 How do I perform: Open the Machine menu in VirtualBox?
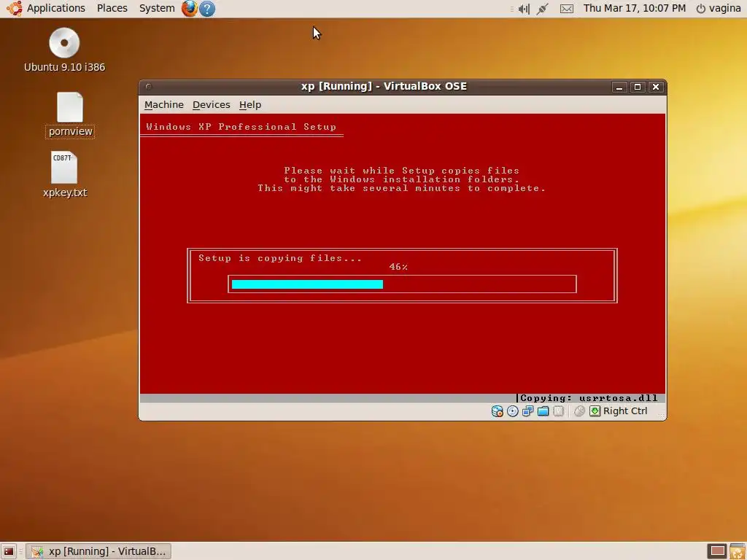tap(164, 105)
